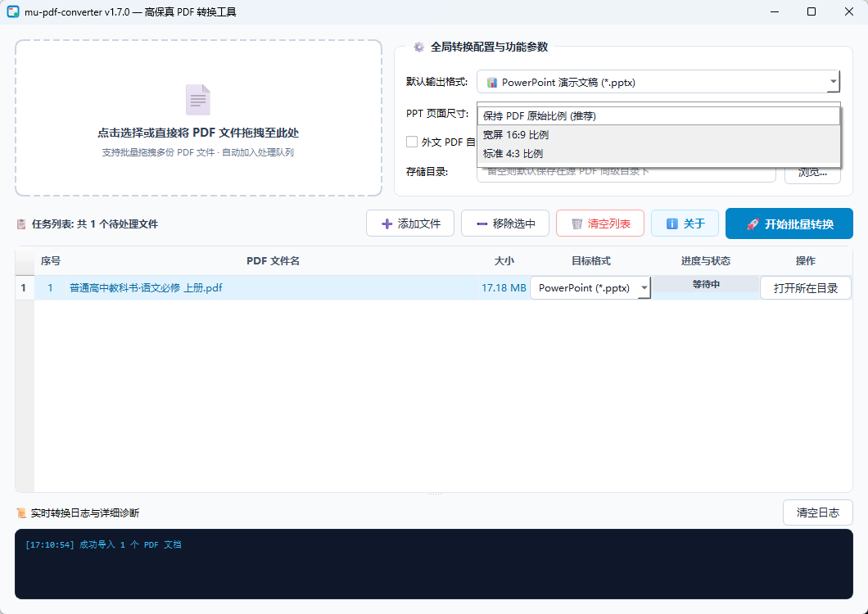The image size is (868, 614).
Task: Select file 普通高中教科书·语文必修 上册.pdf
Action: [x=146, y=288]
